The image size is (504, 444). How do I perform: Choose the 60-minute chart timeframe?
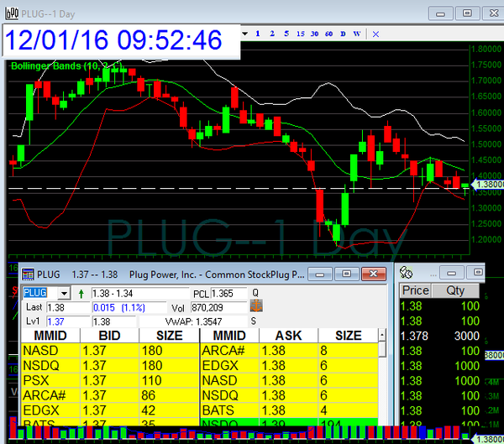click(328, 34)
